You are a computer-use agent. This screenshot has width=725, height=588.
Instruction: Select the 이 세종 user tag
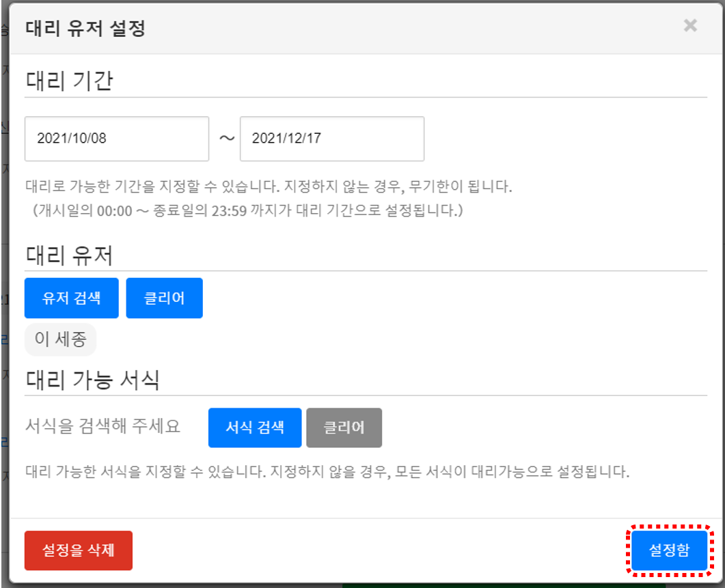click(60, 339)
